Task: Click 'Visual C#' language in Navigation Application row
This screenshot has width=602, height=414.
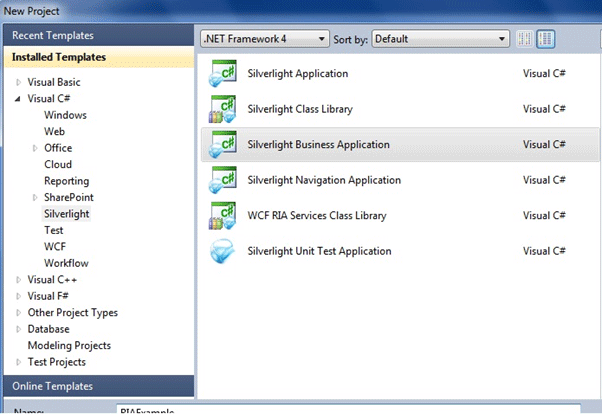Action: tap(544, 180)
